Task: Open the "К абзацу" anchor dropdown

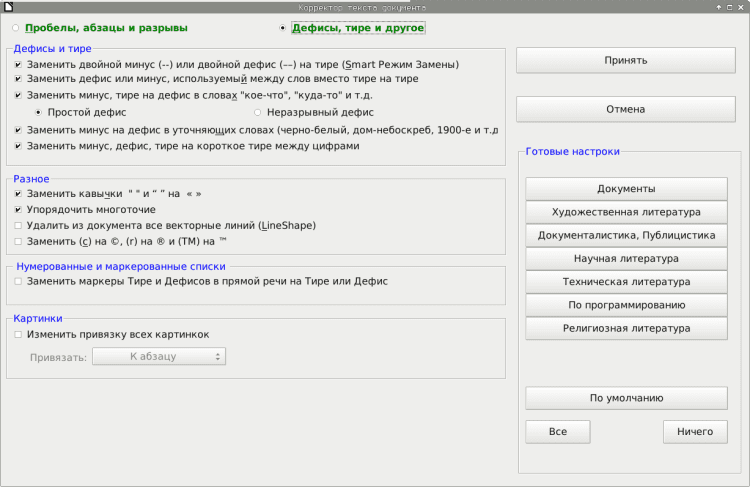Action: pos(159,356)
